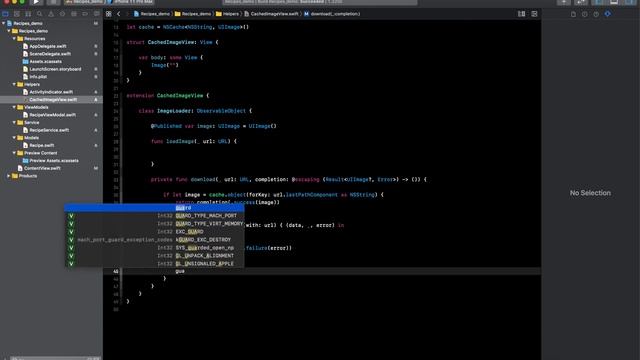Click the 'let cache = NSCache' code line
640x360 pixels.
tap(187, 27)
